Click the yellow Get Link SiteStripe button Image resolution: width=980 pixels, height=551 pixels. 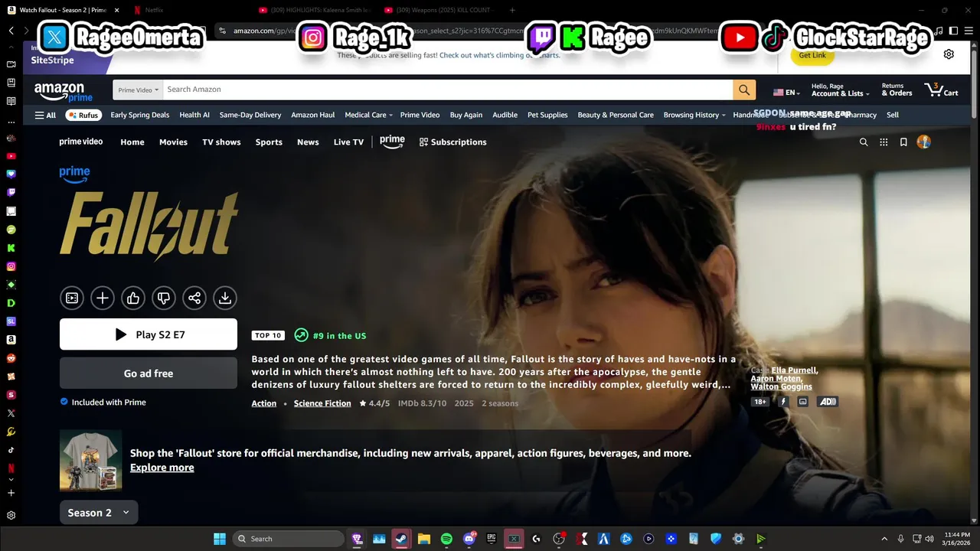coord(812,55)
